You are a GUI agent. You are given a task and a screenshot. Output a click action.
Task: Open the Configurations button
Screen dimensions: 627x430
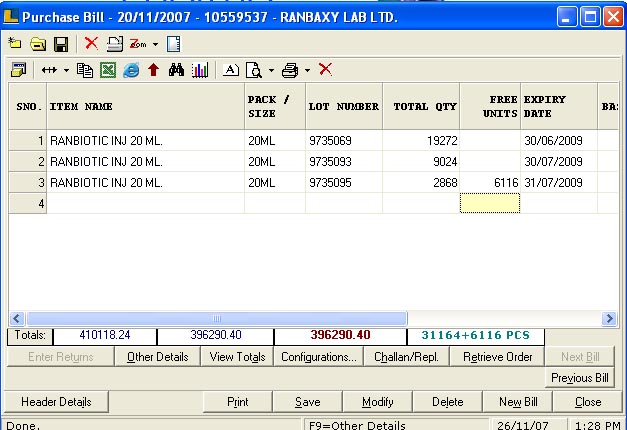[x=319, y=357]
